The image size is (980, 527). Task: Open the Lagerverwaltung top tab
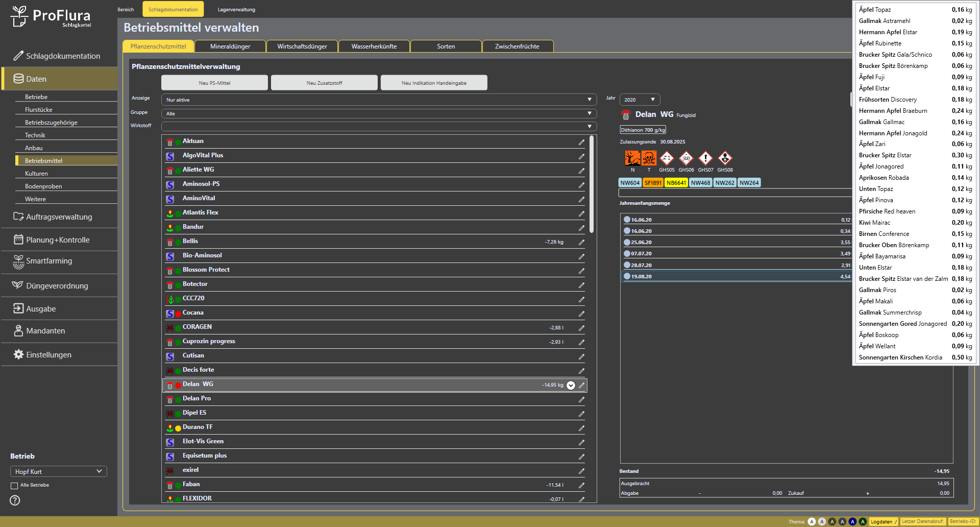236,9
